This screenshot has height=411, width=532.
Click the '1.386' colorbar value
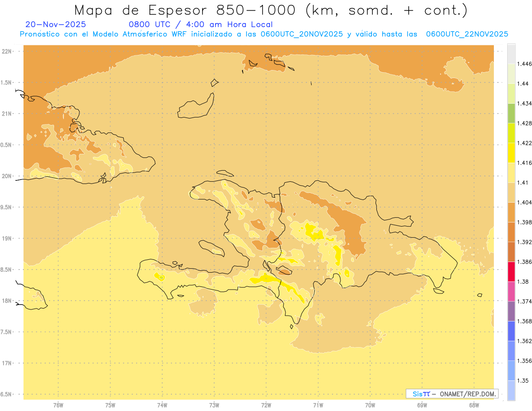(x=524, y=262)
